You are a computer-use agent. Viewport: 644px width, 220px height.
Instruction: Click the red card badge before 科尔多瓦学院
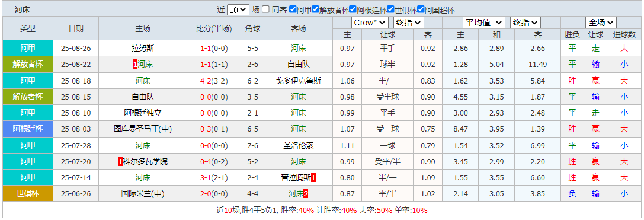[120, 162]
